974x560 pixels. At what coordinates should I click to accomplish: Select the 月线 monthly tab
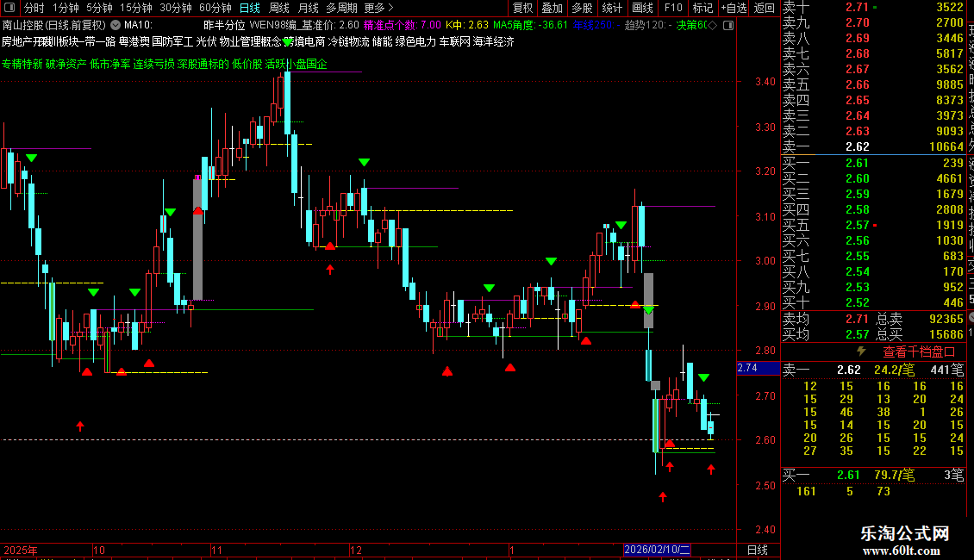tap(308, 8)
